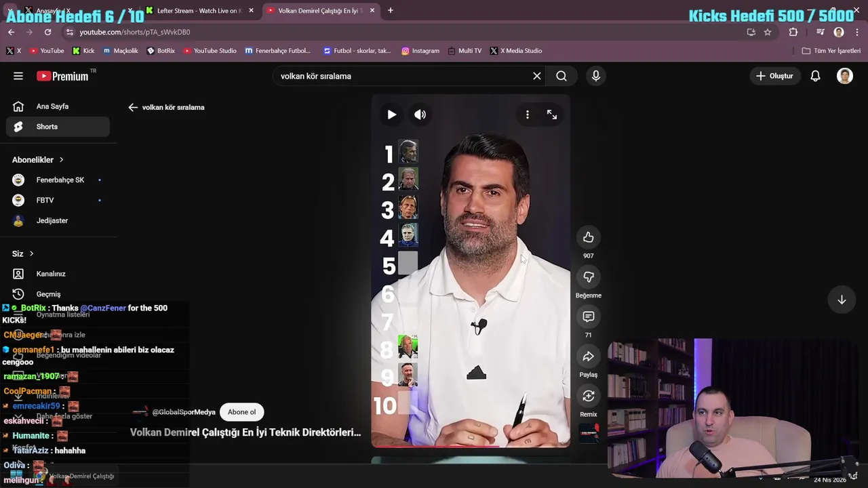
Task: Dislike the Short (Beğenme)
Action: (x=589, y=277)
